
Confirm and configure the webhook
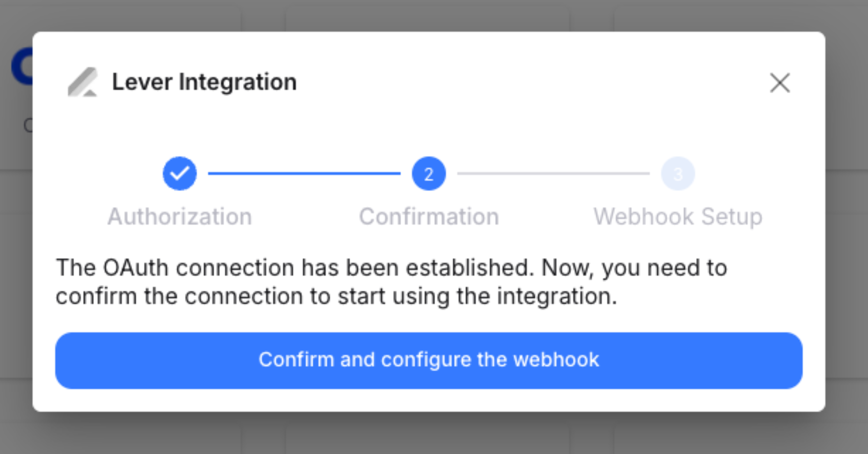(x=429, y=360)
